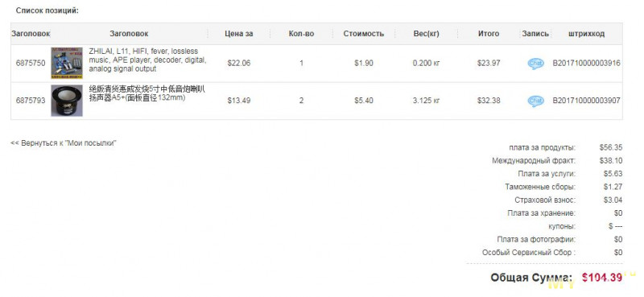Click the "штрихкод" column header
644x297 pixels.
point(587,34)
